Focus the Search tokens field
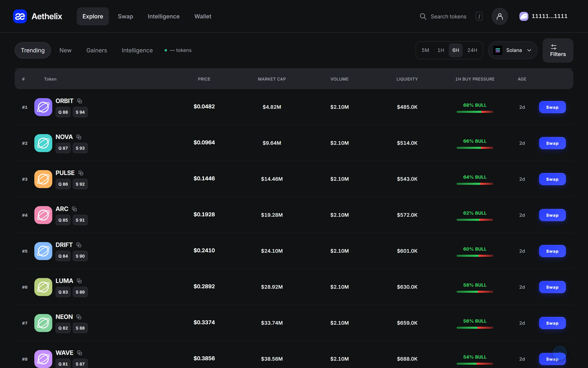The height and width of the screenshot is (368, 588). 451,16
